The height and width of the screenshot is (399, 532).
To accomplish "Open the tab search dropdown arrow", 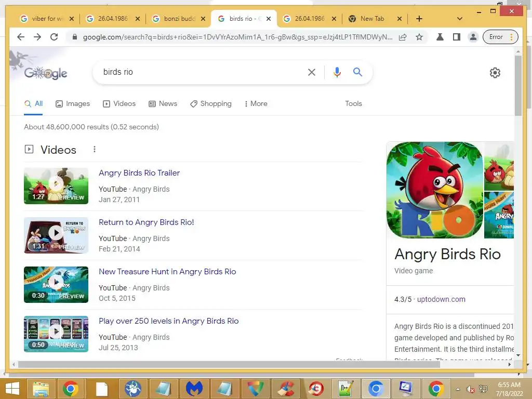I will coord(460,19).
